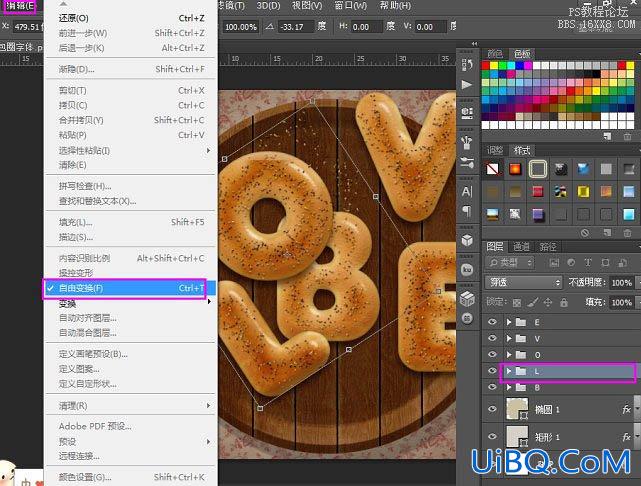Open fx effects on 椭圆 1 layer

click(626, 409)
